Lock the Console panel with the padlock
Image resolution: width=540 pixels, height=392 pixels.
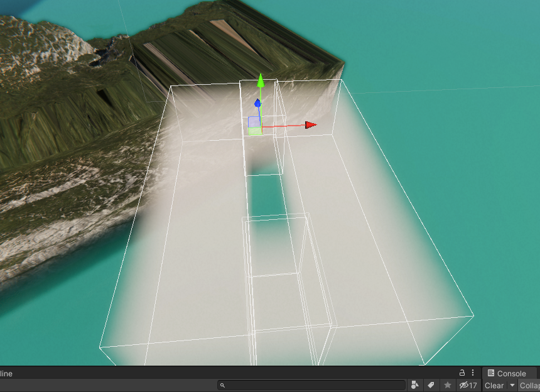click(462, 372)
